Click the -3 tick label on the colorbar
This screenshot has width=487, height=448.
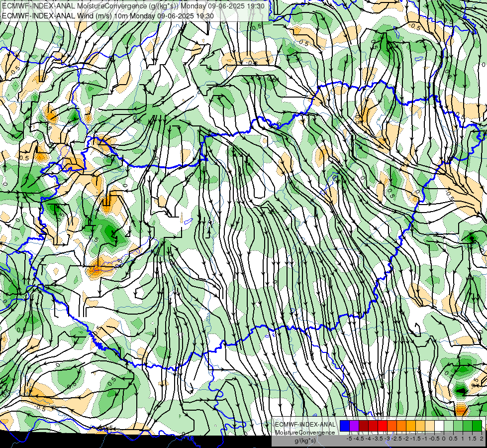click(x=387, y=439)
